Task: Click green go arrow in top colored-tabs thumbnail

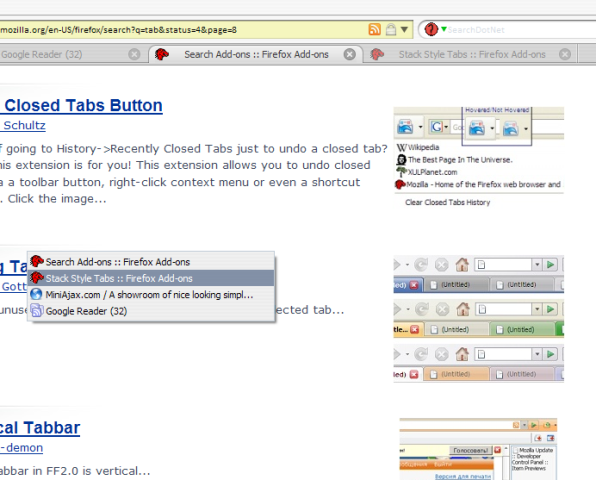Action: click(x=550, y=265)
